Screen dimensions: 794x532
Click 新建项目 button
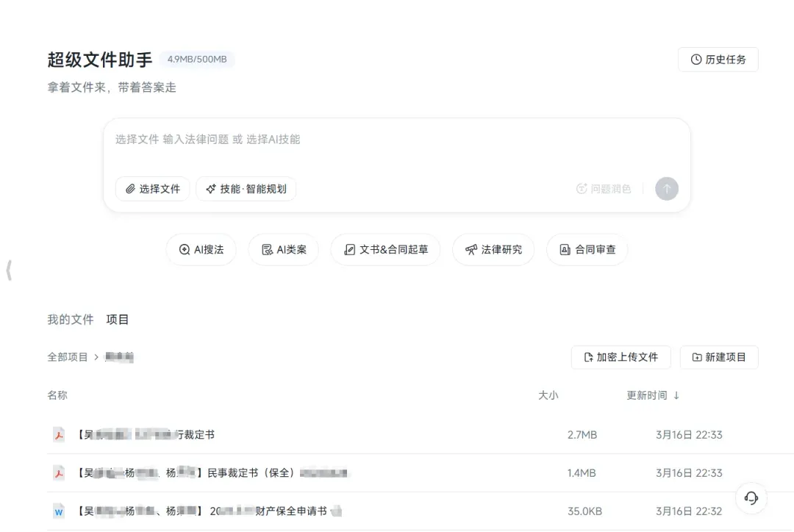click(x=719, y=357)
